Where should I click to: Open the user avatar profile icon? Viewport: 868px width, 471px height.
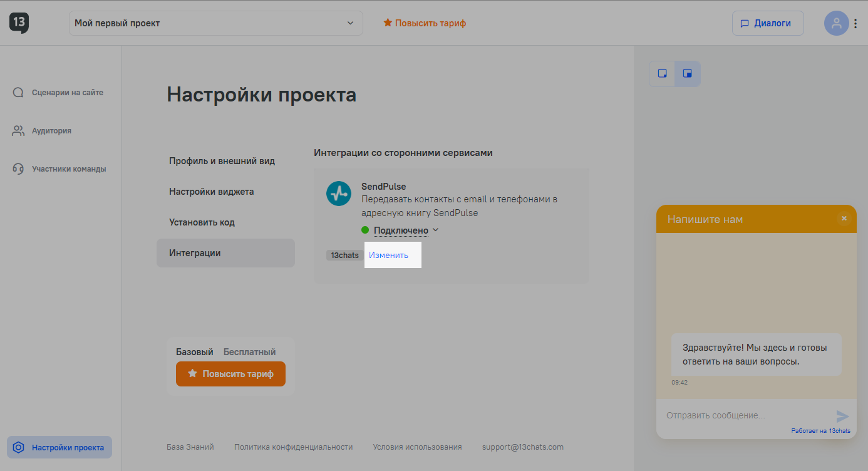(836, 23)
